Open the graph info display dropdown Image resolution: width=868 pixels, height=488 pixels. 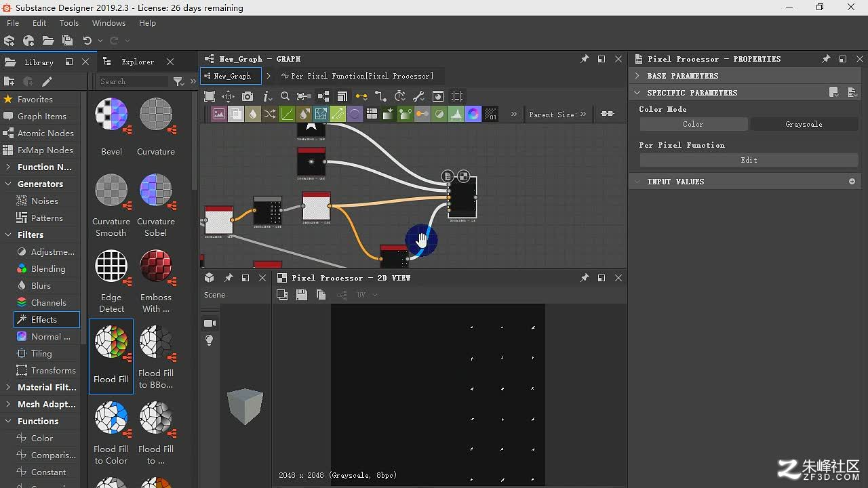click(267, 96)
